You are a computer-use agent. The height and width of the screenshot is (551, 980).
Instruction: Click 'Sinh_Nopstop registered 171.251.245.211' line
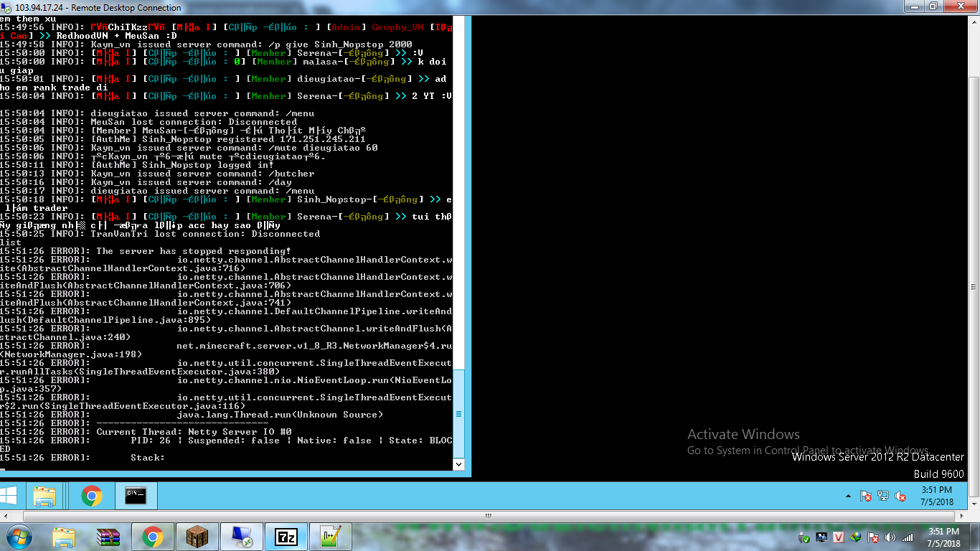183,139
